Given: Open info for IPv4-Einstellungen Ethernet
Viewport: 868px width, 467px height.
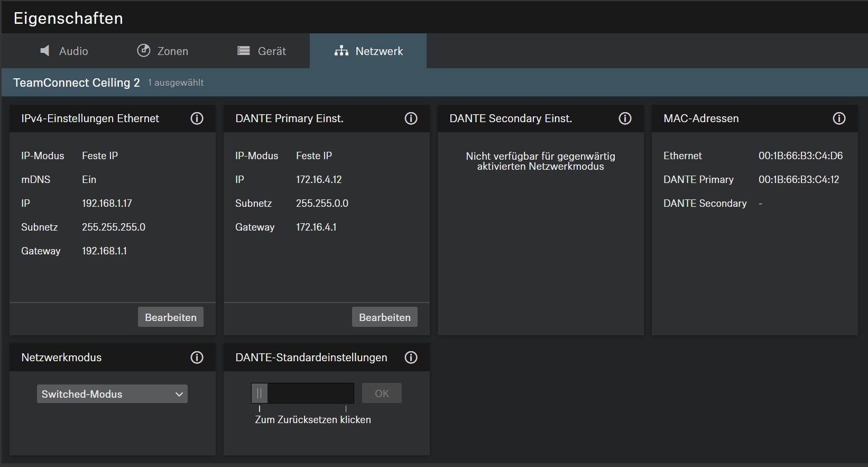Looking at the screenshot, I should coord(197,118).
